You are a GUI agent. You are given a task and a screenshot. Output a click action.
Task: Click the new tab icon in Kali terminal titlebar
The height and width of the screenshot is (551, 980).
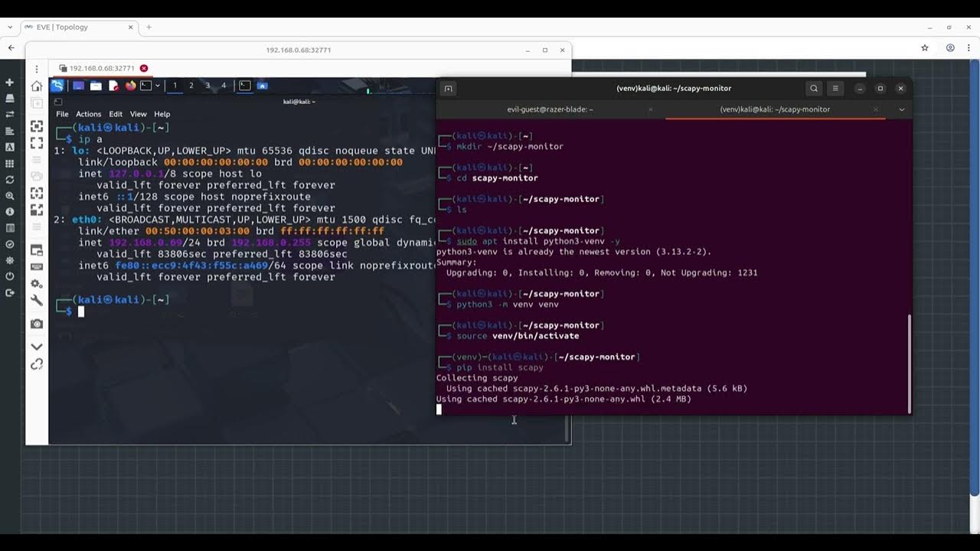pos(58,101)
